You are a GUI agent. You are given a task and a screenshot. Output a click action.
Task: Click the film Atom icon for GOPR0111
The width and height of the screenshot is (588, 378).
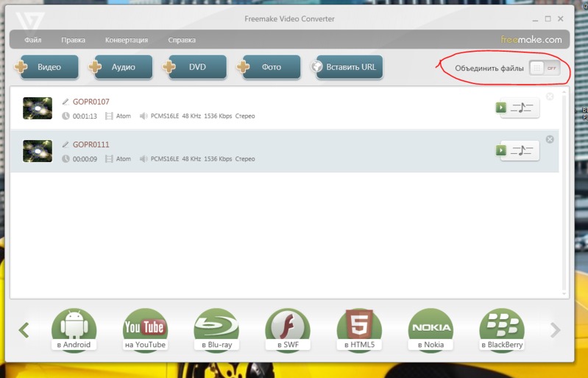click(x=109, y=158)
